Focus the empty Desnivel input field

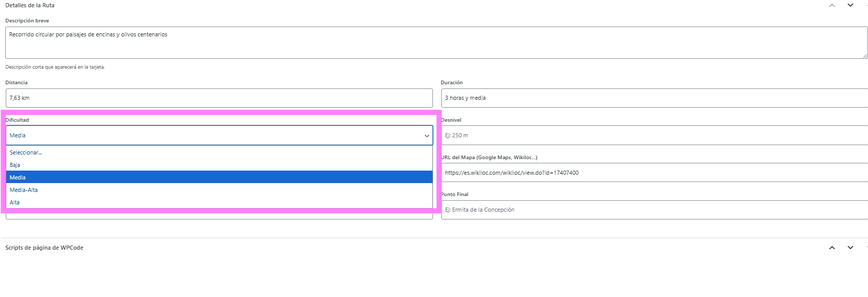[x=653, y=135]
